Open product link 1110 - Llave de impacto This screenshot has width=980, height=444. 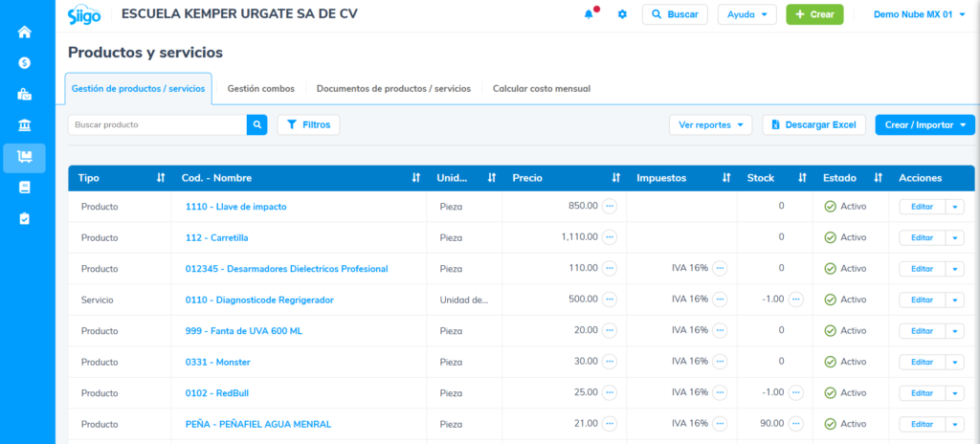click(236, 207)
